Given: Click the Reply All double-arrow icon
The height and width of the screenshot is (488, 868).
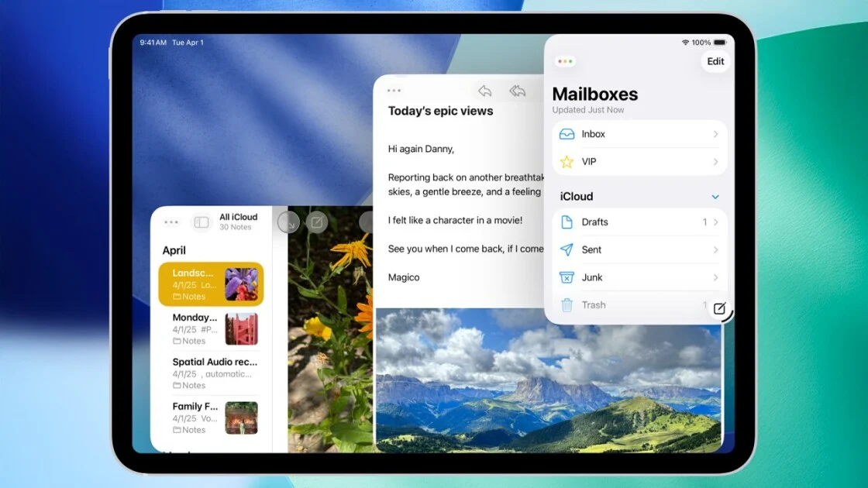Looking at the screenshot, I should [x=517, y=91].
